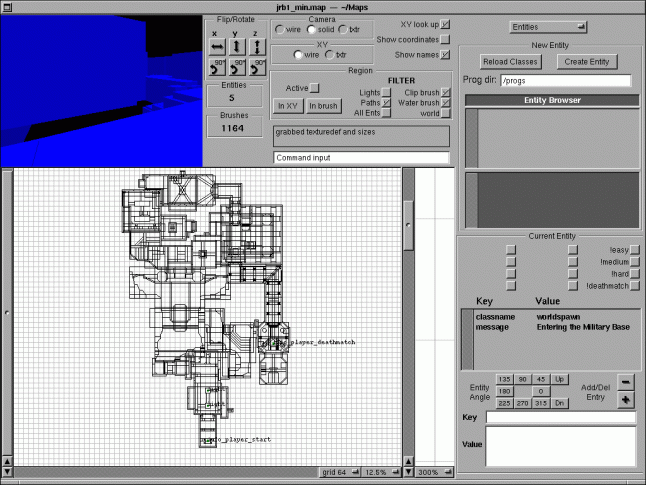This screenshot has height=485, width=646.
Task: Select the camera solid radio button
Action: (311, 29)
